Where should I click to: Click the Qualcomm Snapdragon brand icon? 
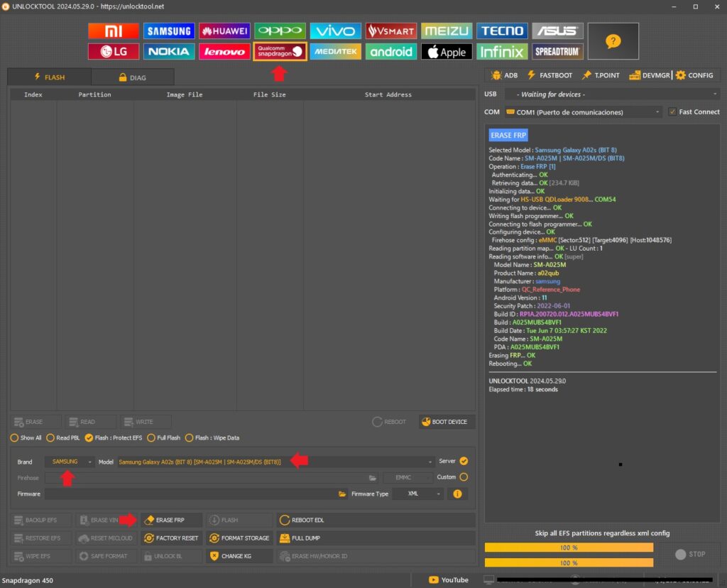[x=280, y=52]
